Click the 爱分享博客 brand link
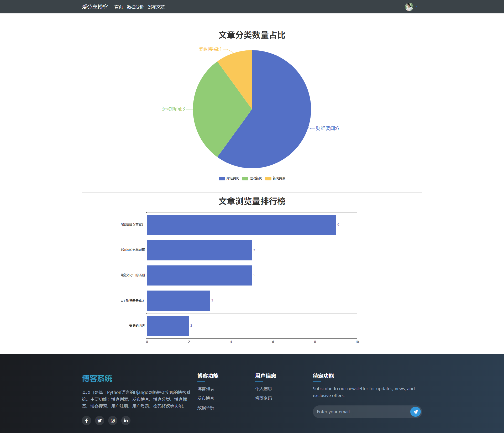The width and height of the screenshot is (504, 433). [95, 7]
